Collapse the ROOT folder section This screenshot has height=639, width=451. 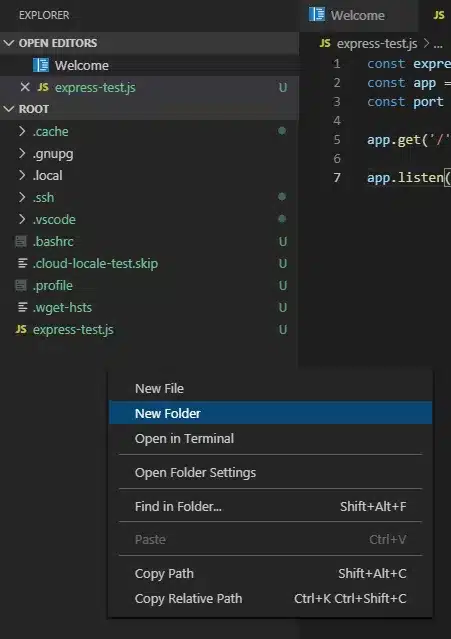[x=9, y=109]
